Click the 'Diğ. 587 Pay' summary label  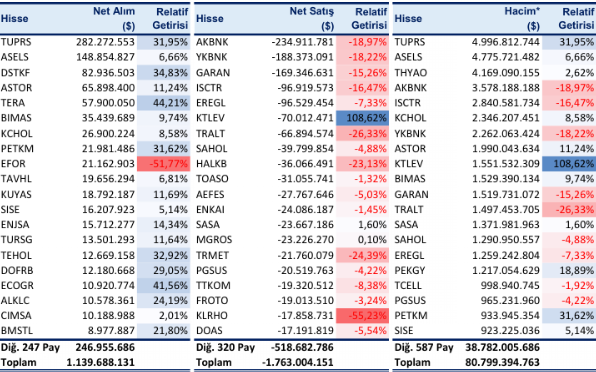click(424, 347)
